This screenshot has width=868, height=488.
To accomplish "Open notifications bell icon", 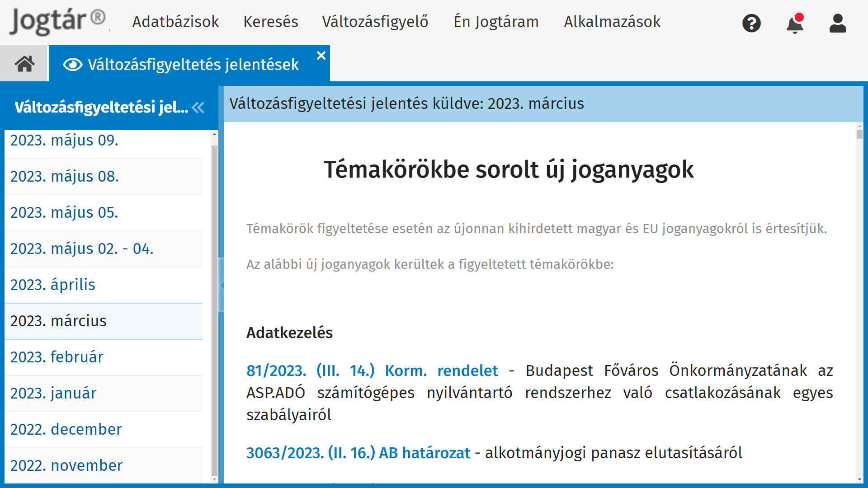I will (x=795, y=23).
